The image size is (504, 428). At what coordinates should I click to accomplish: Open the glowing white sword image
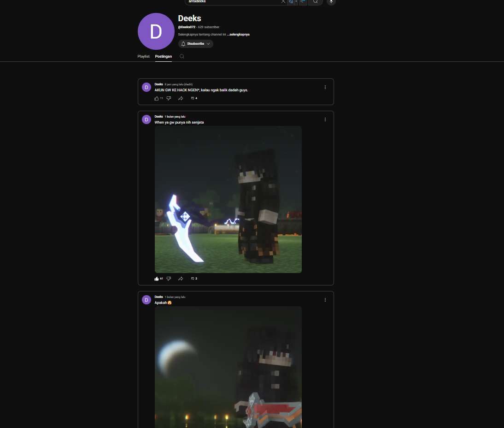click(228, 200)
